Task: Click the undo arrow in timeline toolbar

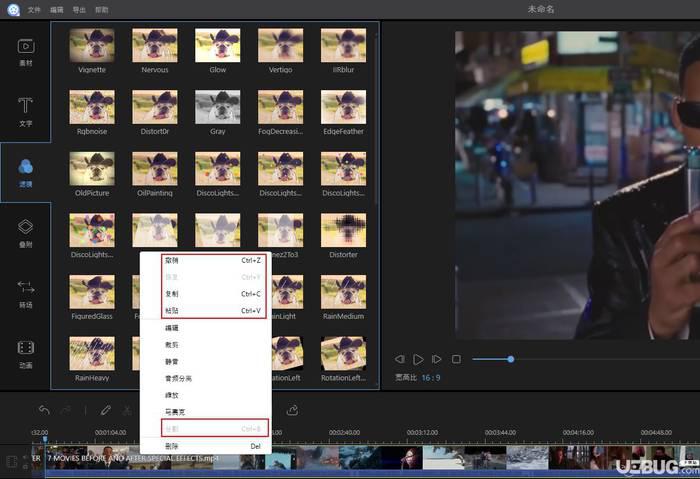Action: [x=44, y=410]
